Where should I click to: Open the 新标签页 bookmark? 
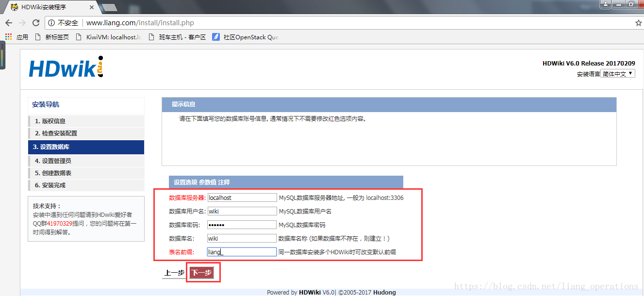(52, 37)
